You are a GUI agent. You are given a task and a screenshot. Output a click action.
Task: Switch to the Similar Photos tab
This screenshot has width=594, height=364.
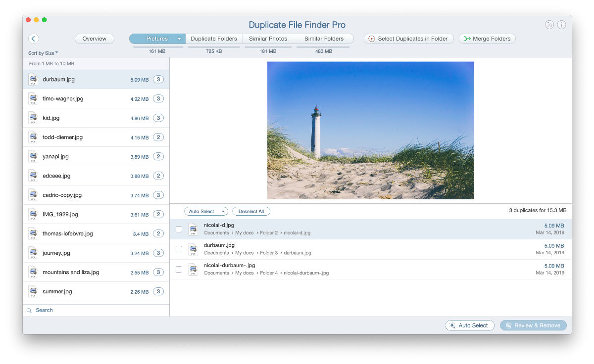click(268, 39)
